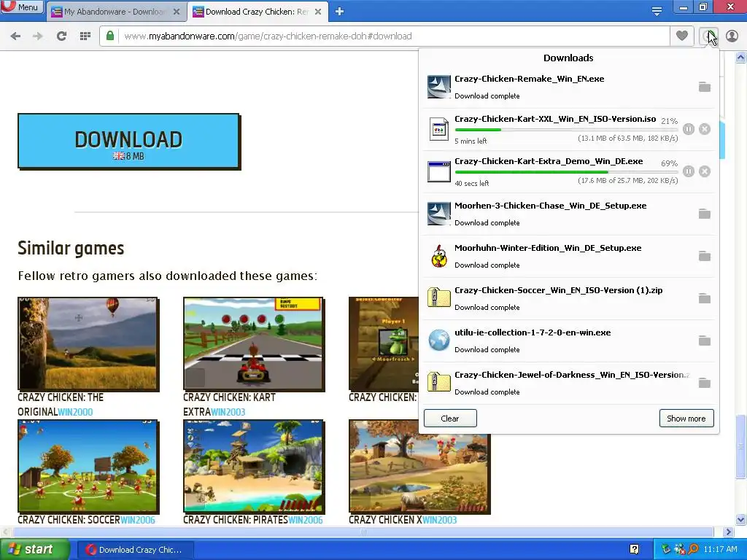This screenshot has height=560, width=747.
Task: Click the Kart-XXL ISO file icon
Action: (438, 129)
